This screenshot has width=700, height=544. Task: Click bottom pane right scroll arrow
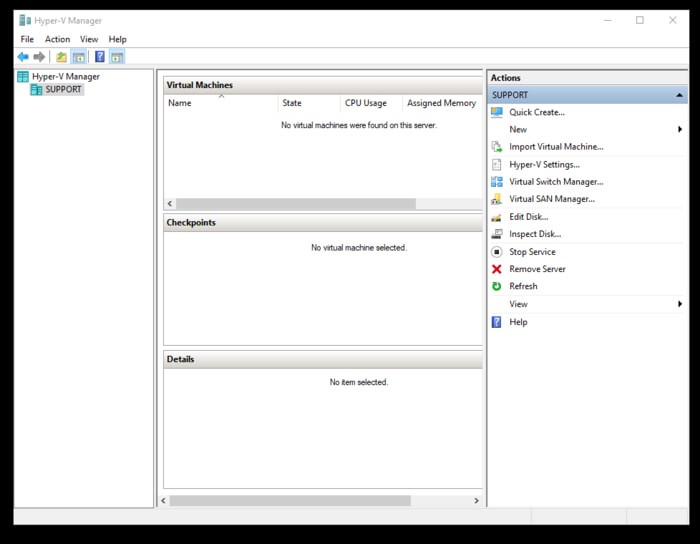pyautogui.click(x=476, y=501)
